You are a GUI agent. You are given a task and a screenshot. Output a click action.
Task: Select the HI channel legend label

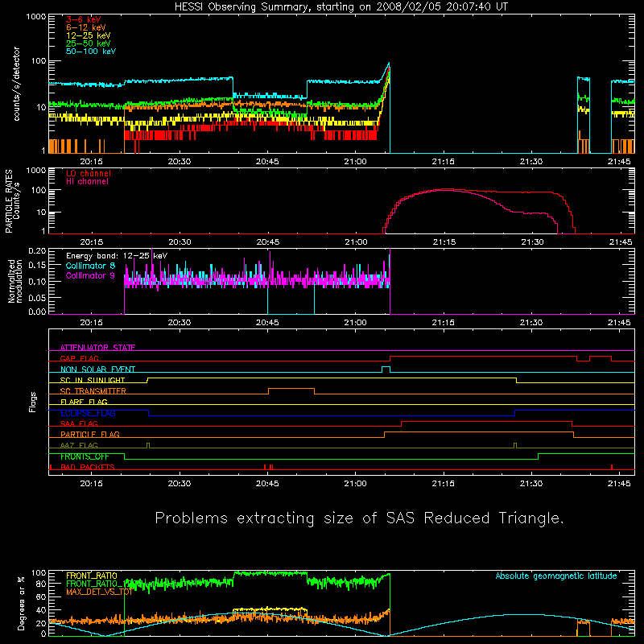click(87, 182)
